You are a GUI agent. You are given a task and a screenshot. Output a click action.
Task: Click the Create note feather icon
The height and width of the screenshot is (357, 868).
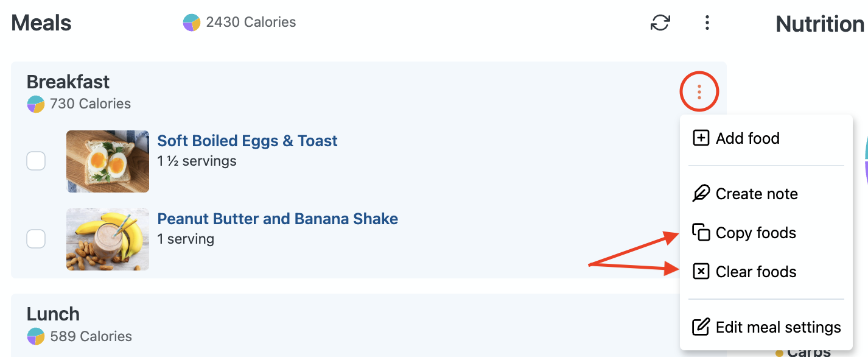[701, 194]
